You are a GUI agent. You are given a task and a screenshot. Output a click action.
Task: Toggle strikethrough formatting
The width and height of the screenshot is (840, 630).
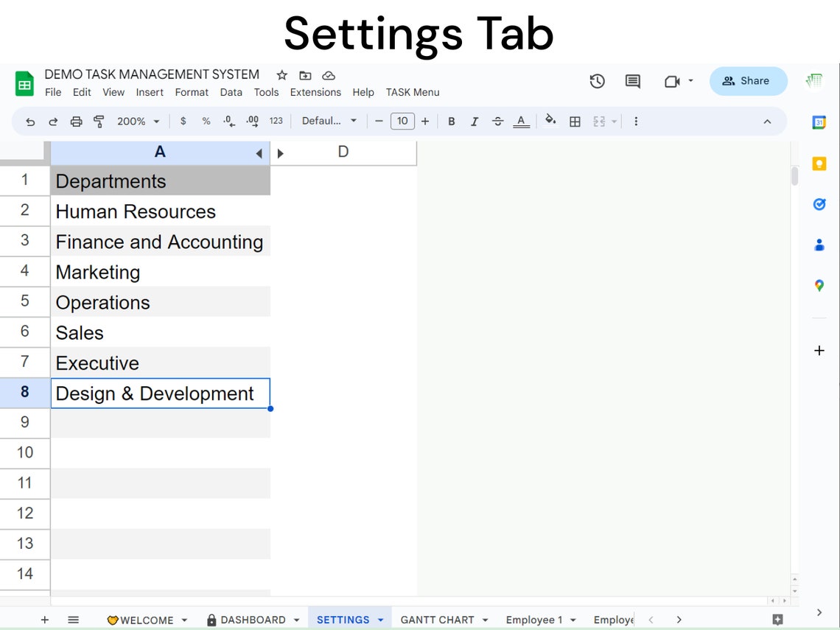point(498,121)
